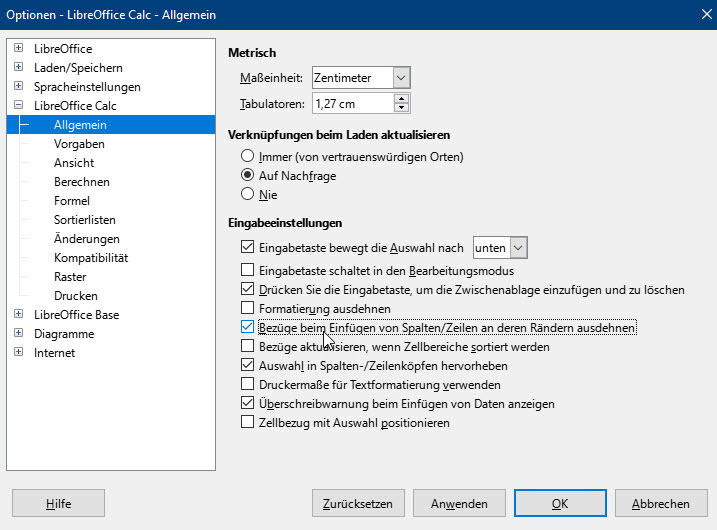The height and width of the screenshot is (530, 717).
Task: Confirm the options with OK
Action: [x=560, y=503]
